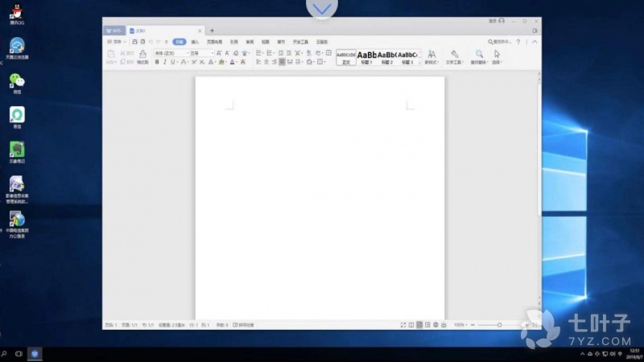This screenshot has width=644, height=362.
Task: Toggle justify paragraph alignment
Action: (283, 62)
